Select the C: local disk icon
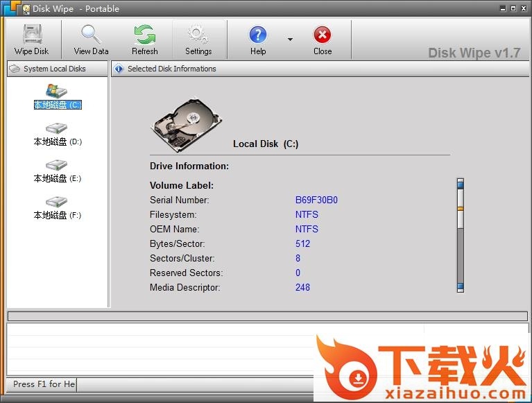The image size is (532, 403). click(57, 91)
